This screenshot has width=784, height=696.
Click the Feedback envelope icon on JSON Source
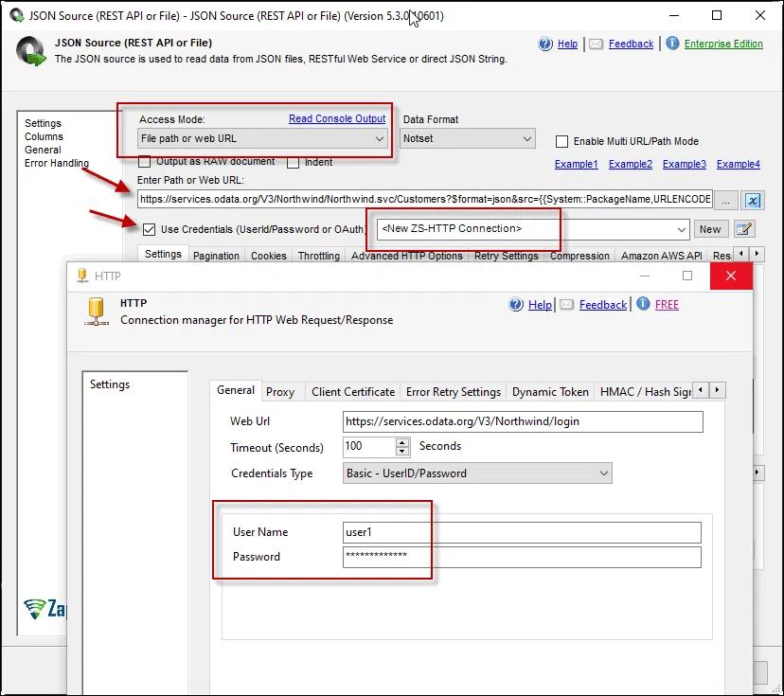pyautogui.click(x=595, y=43)
